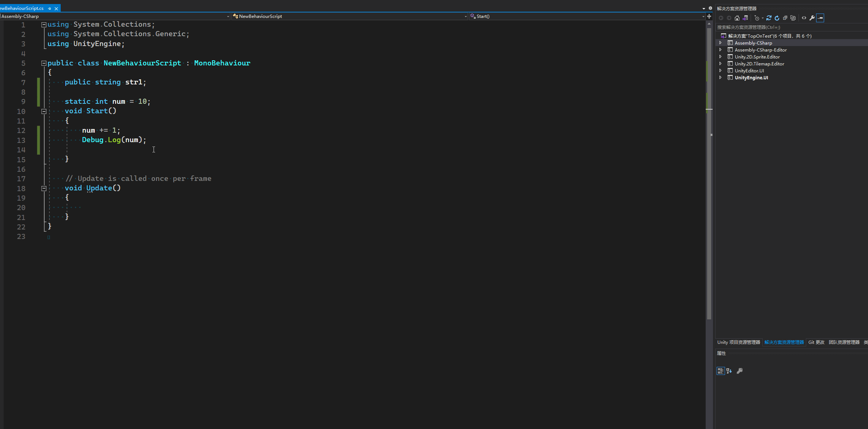Sort properties alphabetically with A-Z icon
The width and height of the screenshot is (868, 429).
coord(729,371)
